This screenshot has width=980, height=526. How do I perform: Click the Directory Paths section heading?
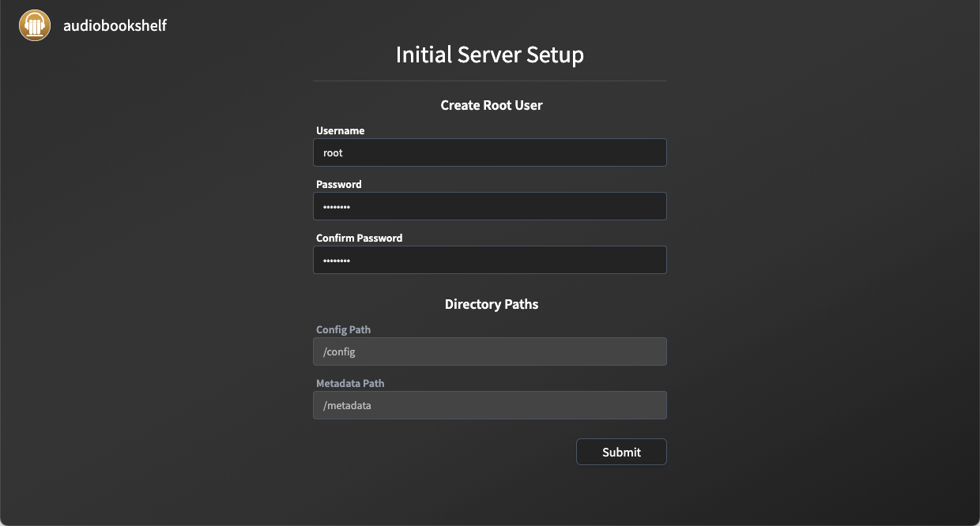pyautogui.click(x=491, y=304)
